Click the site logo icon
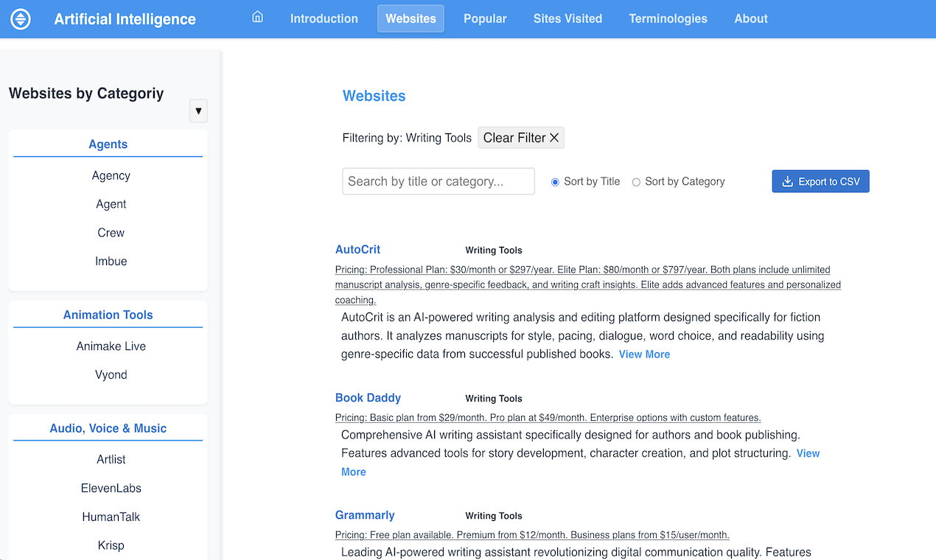Image resolution: width=936 pixels, height=560 pixels. 21,19
